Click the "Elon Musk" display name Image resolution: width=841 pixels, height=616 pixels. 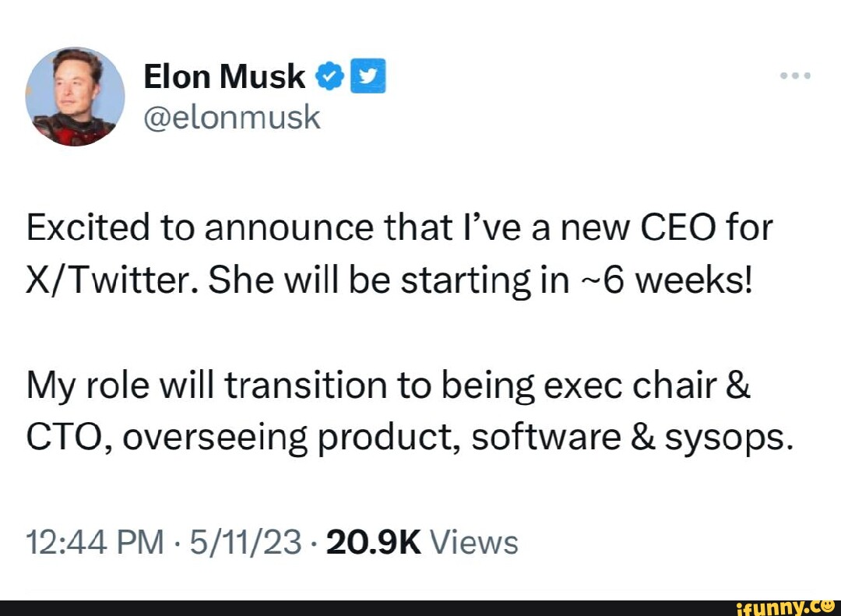pos(224,76)
